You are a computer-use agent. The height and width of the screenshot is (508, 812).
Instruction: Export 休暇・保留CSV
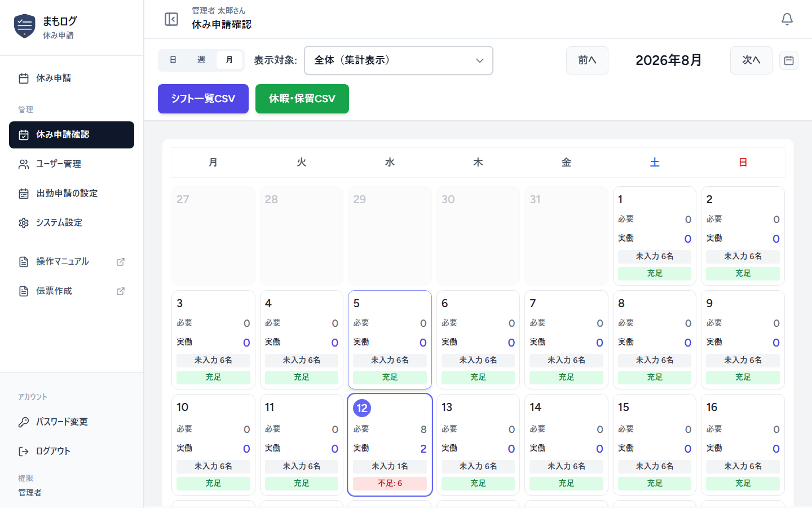pyautogui.click(x=302, y=99)
